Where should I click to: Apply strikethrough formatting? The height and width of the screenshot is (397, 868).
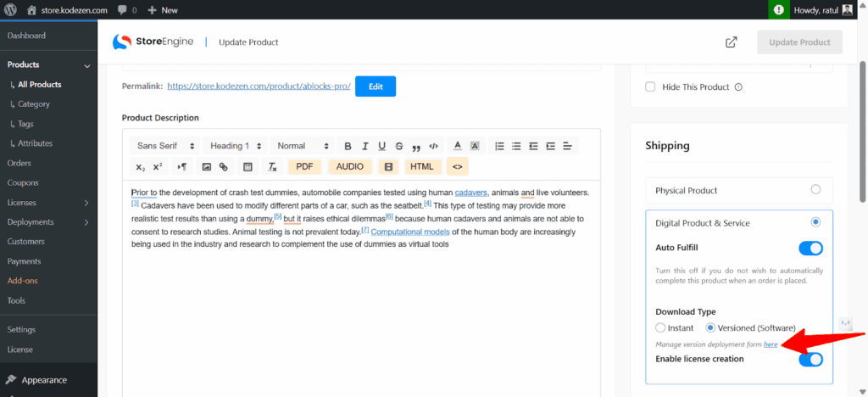click(399, 146)
